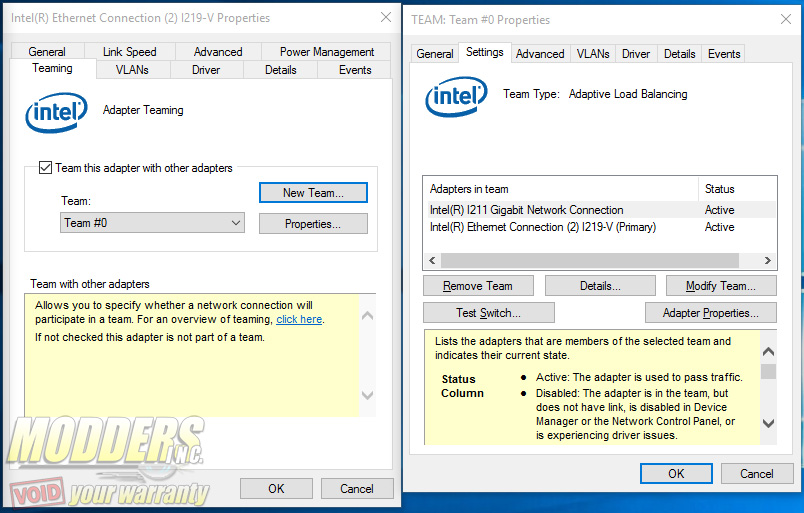Click Active status of the I219-V adapter
Image resolution: width=804 pixels, height=513 pixels.
tap(719, 227)
